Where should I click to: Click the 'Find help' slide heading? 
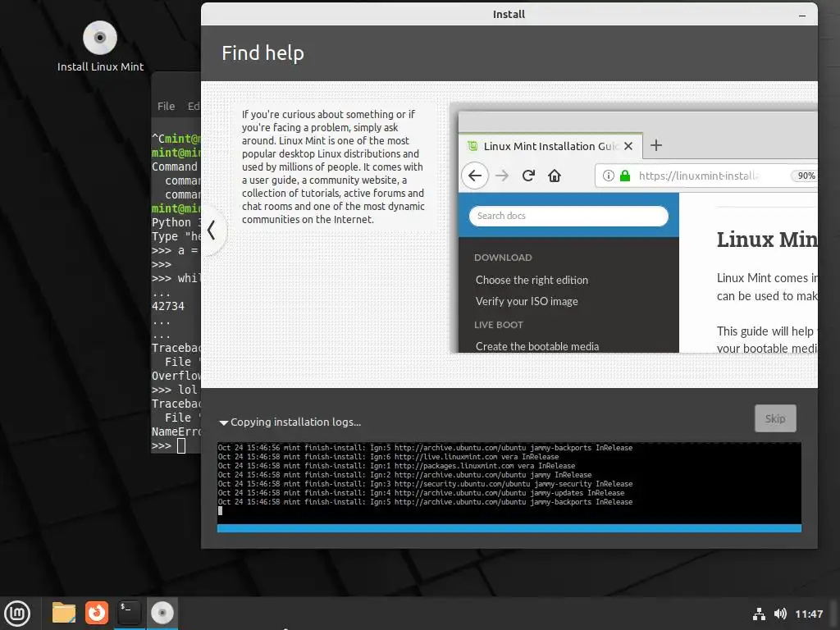262,53
